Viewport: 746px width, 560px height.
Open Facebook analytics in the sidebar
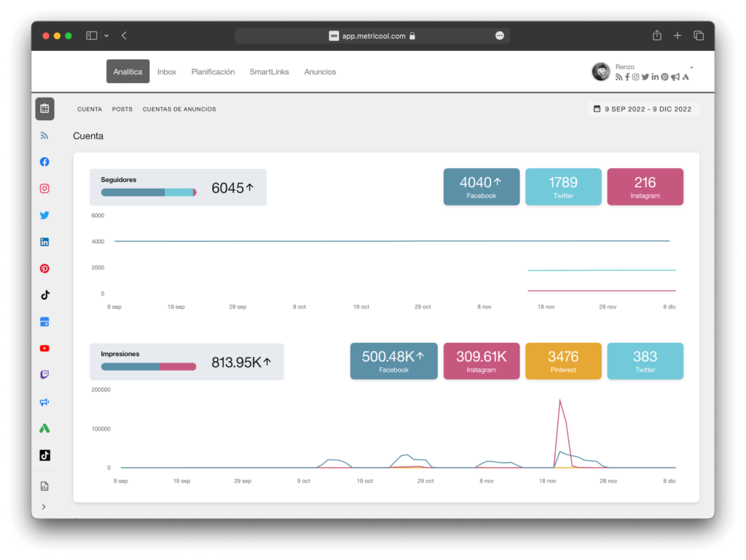[44, 162]
